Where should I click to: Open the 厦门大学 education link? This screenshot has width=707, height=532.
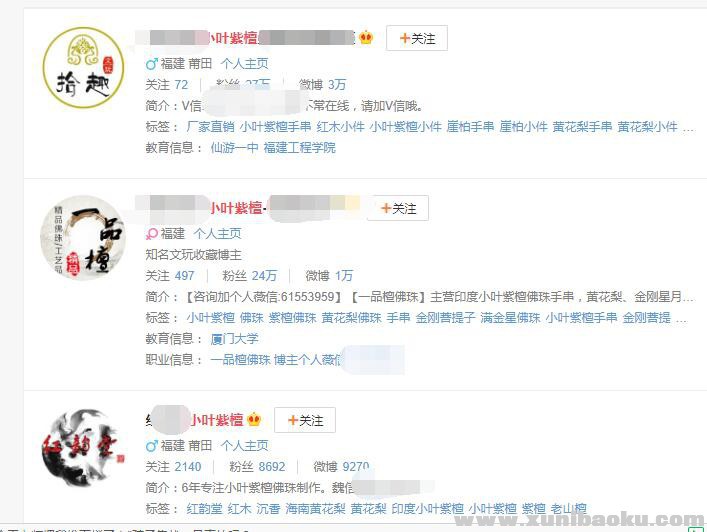[x=234, y=339]
